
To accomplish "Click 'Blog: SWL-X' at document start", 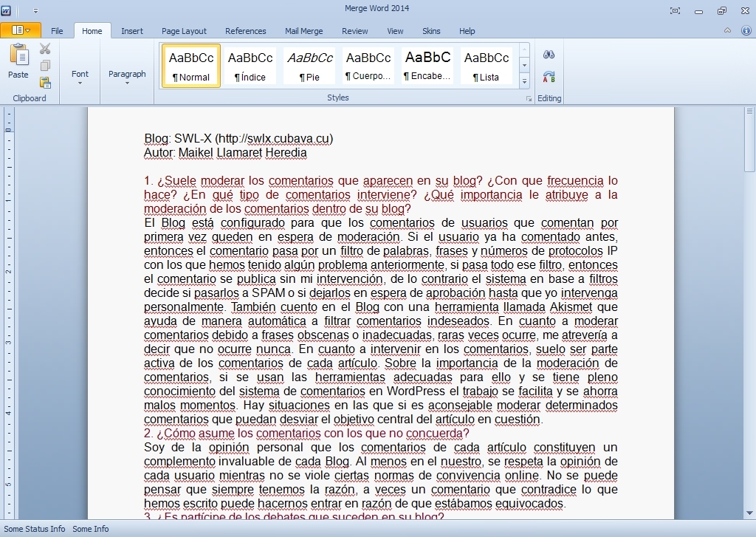I will pos(177,139).
